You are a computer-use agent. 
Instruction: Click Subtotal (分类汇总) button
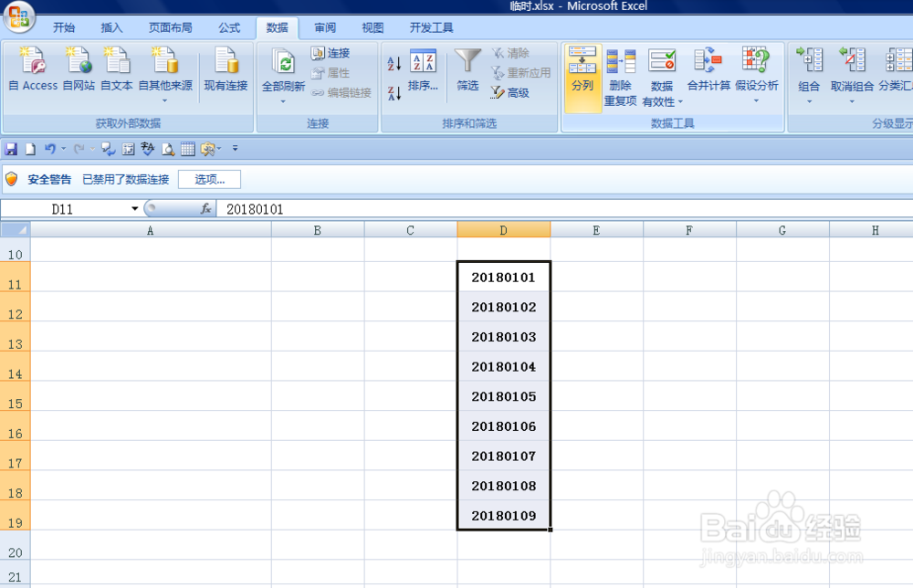(x=896, y=70)
